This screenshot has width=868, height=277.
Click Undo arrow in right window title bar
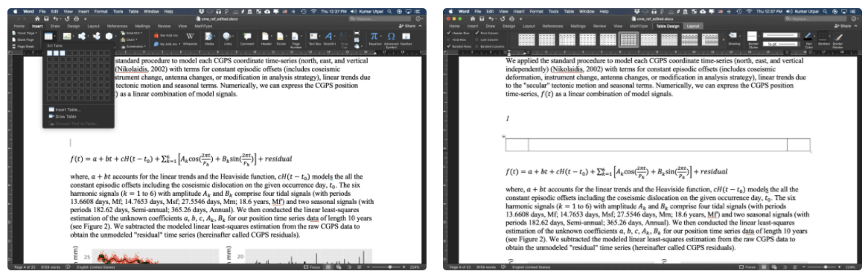click(491, 19)
